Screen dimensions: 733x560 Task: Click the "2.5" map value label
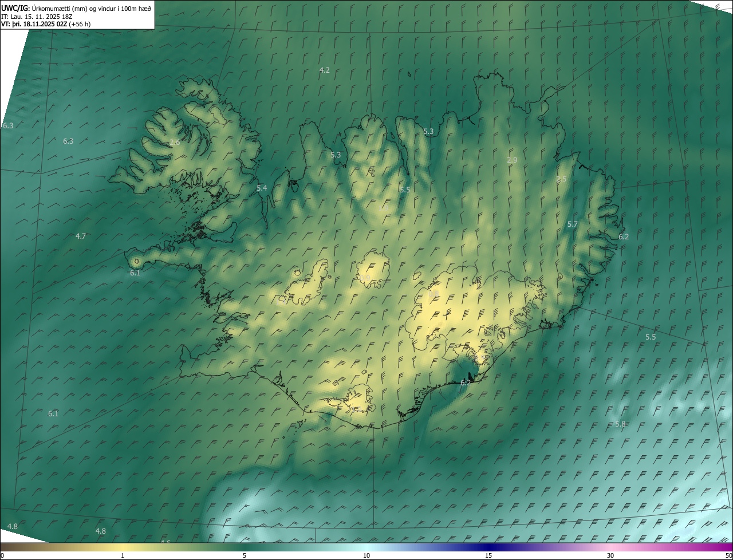click(561, 179)
